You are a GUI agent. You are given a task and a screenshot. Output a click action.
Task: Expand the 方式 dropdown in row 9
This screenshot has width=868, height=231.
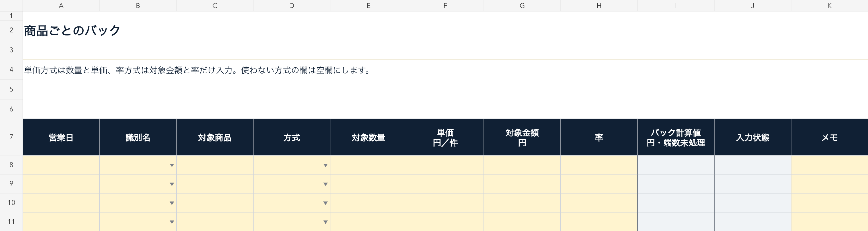325,184
